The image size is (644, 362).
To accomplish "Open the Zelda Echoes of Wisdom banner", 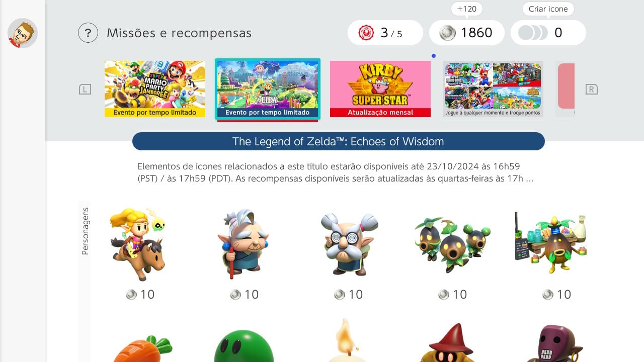I will click(x=268, y=89).
